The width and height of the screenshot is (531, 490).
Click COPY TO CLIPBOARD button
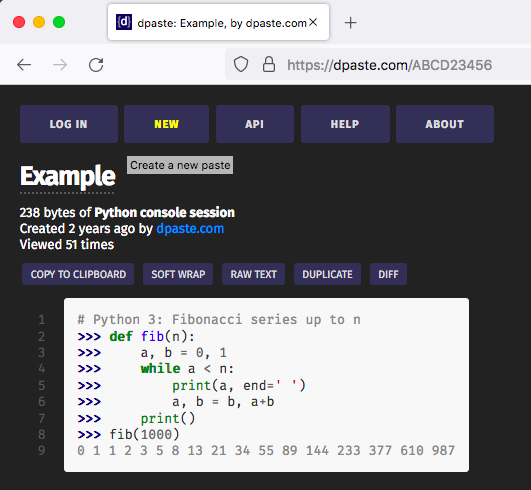click(x=78, y=274)
